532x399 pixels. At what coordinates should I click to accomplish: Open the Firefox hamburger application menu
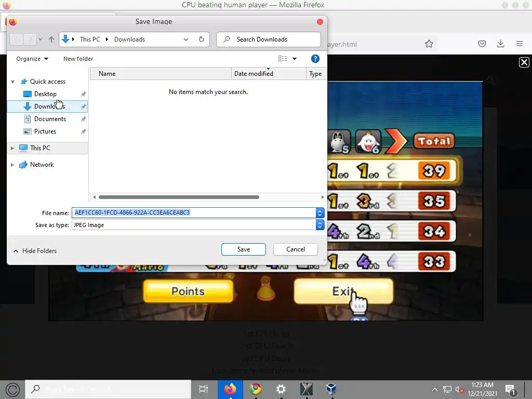pyautogui.click(x=520, y=44)
